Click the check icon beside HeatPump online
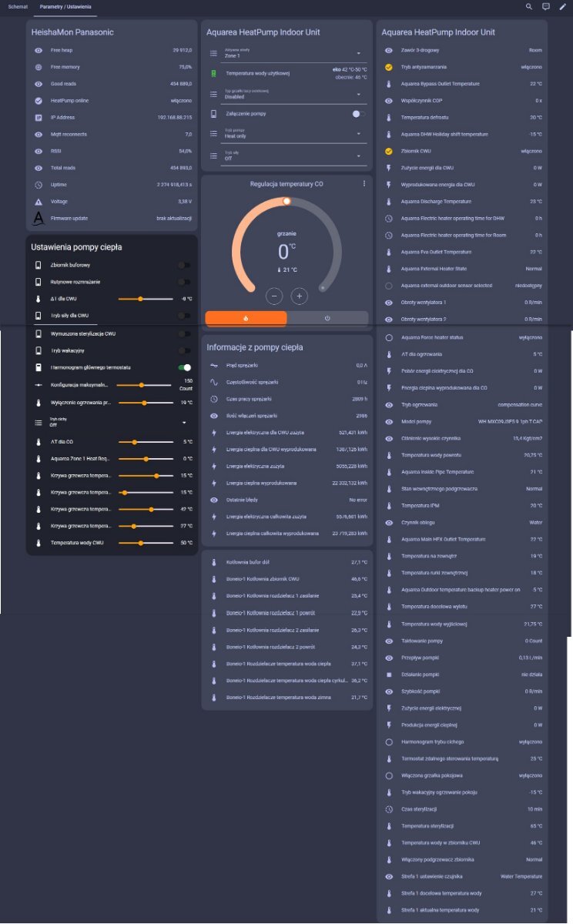 pos(39,100)
